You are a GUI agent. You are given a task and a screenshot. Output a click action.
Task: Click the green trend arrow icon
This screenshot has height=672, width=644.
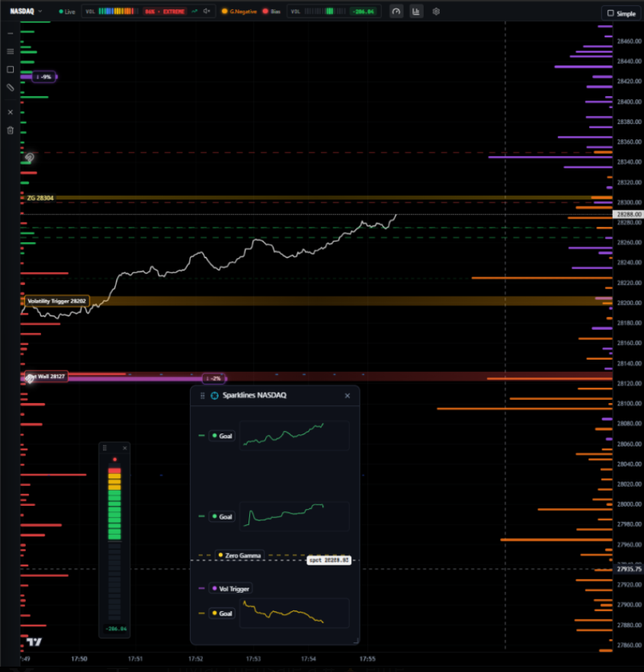point(194,11)
